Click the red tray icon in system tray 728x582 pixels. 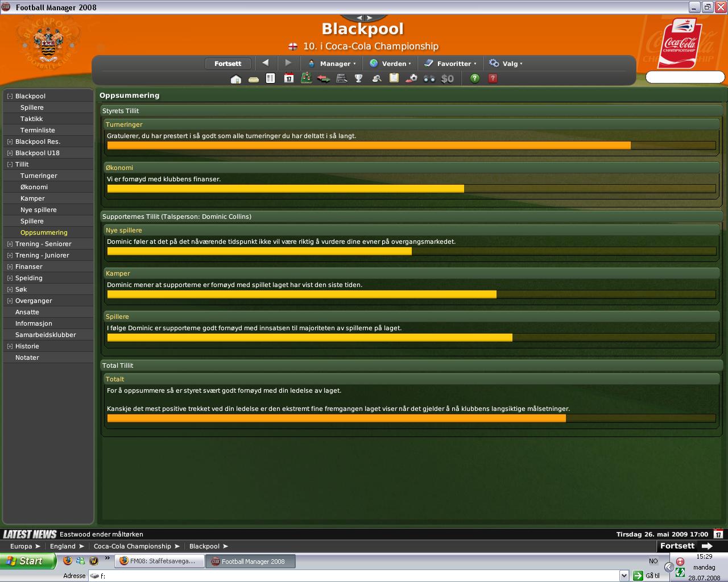pos(680,562)
